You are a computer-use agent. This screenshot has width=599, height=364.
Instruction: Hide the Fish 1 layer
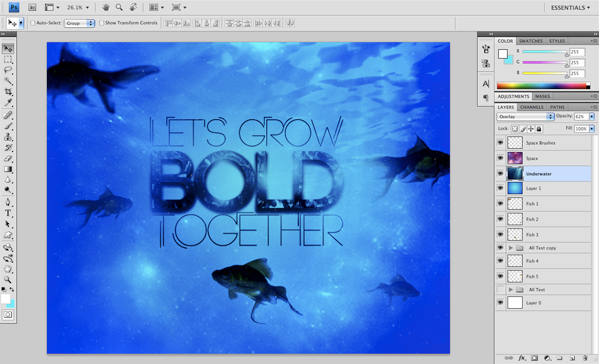click(x=500, y=204)
